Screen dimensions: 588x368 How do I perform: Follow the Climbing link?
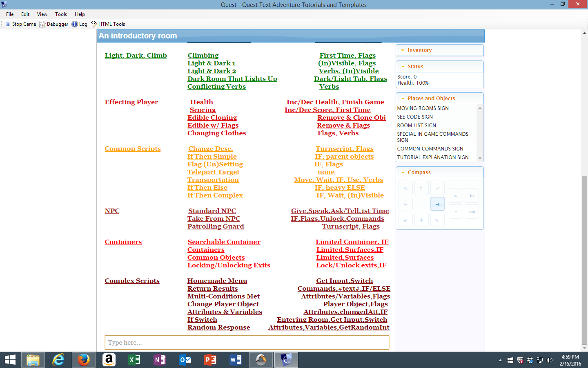[x=203, y=56]
